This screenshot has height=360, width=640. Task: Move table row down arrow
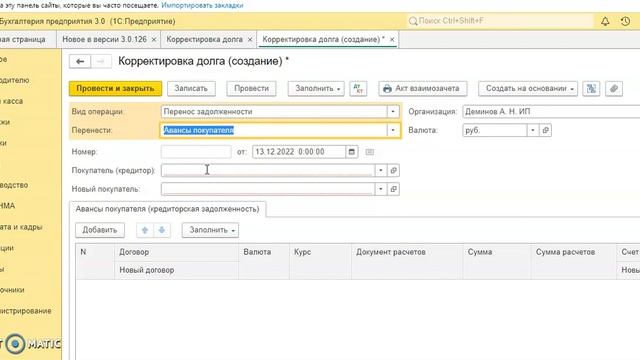[162, 230]
